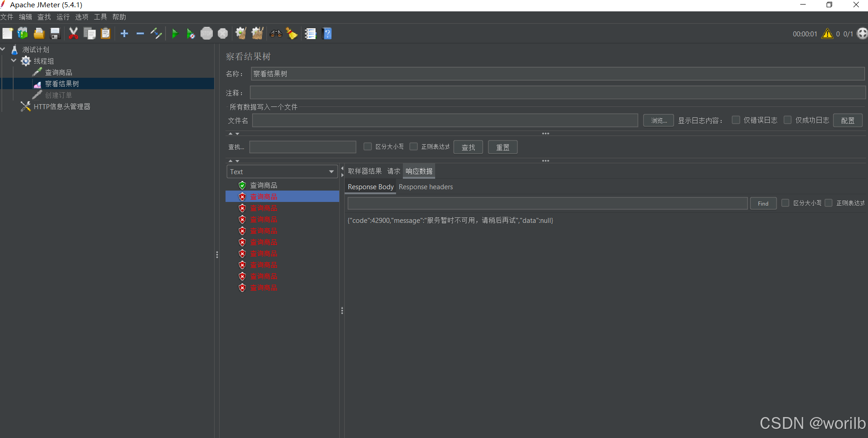Select the successful green 查询商品 result
Screen dimensions: 868x438
click(264, 185)
